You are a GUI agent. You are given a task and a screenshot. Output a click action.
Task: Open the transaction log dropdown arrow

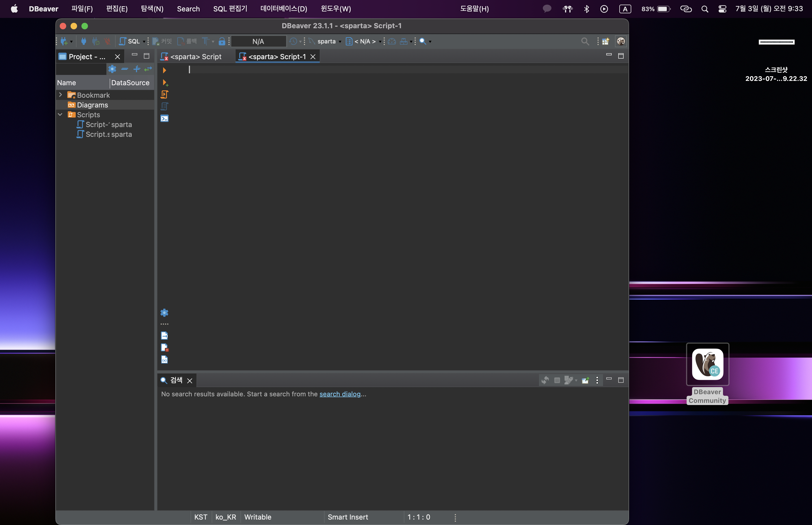[x=300, y=42]
